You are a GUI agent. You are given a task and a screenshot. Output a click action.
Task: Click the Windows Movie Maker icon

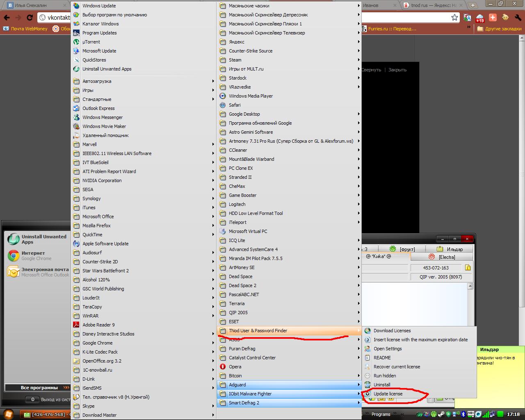(x=76, y=126)
